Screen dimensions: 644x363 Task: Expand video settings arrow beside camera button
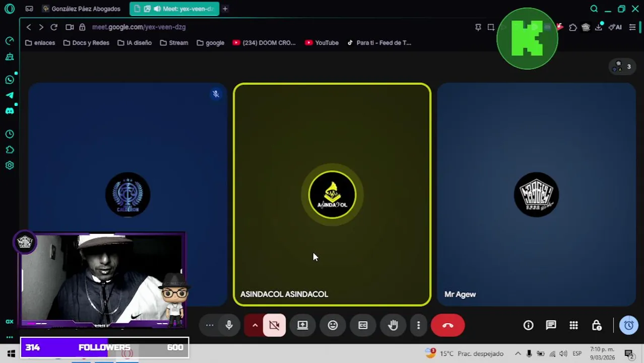(x=255, y=325)
